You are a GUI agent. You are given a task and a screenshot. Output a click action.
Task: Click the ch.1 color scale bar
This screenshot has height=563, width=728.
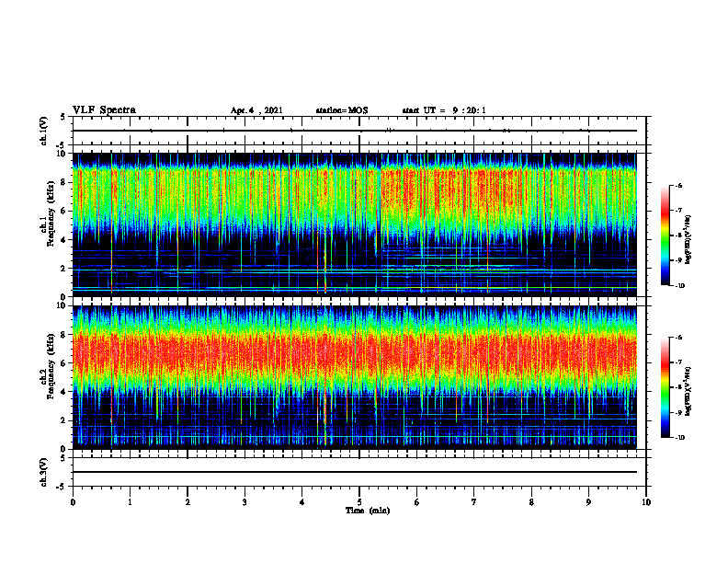[x=665, y=236]
